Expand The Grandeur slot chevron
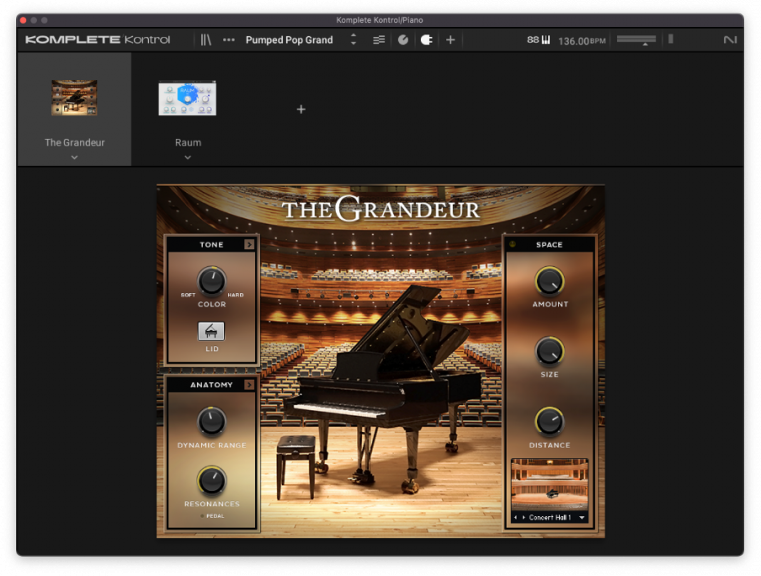761x576 pixels. 74,157
